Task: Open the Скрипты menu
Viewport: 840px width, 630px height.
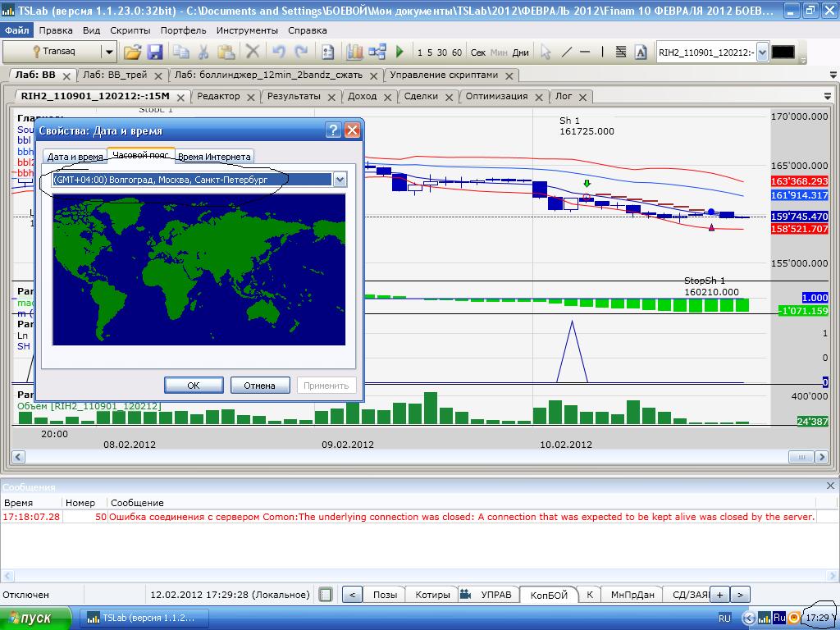Action: coord(130,30)
